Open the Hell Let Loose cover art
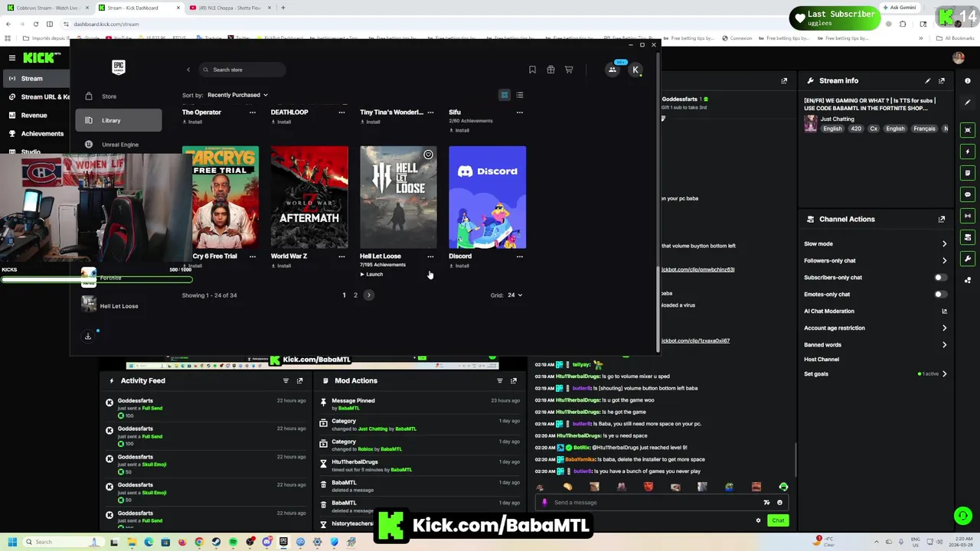Viewport: 980px width, 551px height. (x=398, y=197)
